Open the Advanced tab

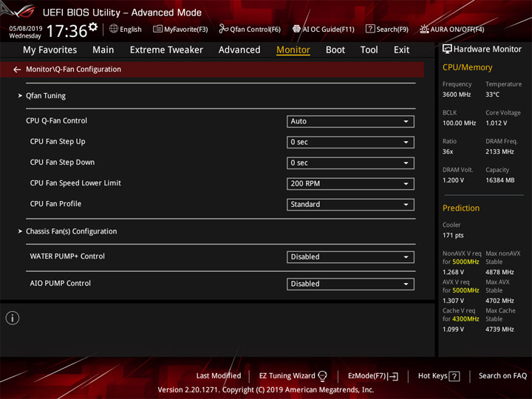click(239, 50)
